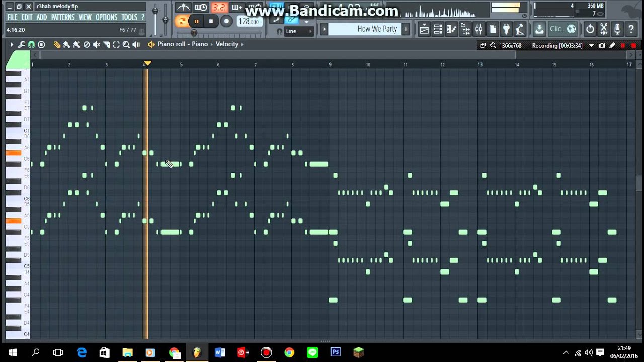Select the Paint brush tool
The width and height of the screenshot is (644, 362).
[66, 44]
